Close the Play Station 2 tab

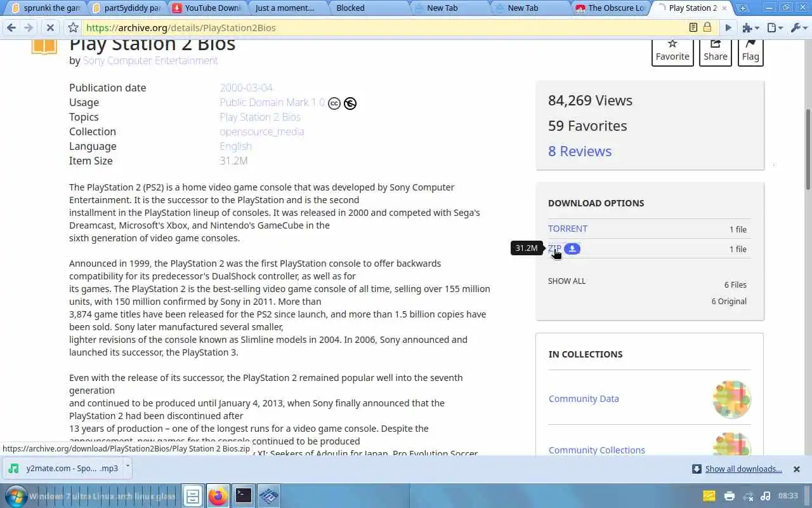(724, 8)
